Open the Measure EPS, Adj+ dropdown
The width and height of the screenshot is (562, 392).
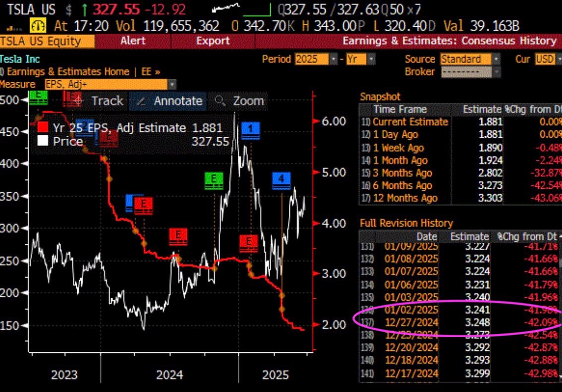[x=111, y=85]
